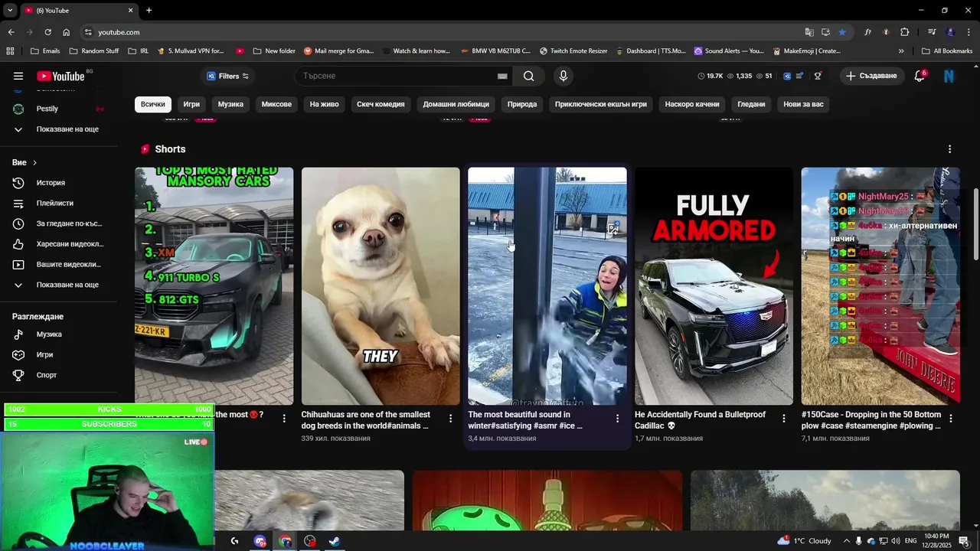Click the YouTube logo to go home
Screen dimensions: 980x551
(x=60, y=76)
